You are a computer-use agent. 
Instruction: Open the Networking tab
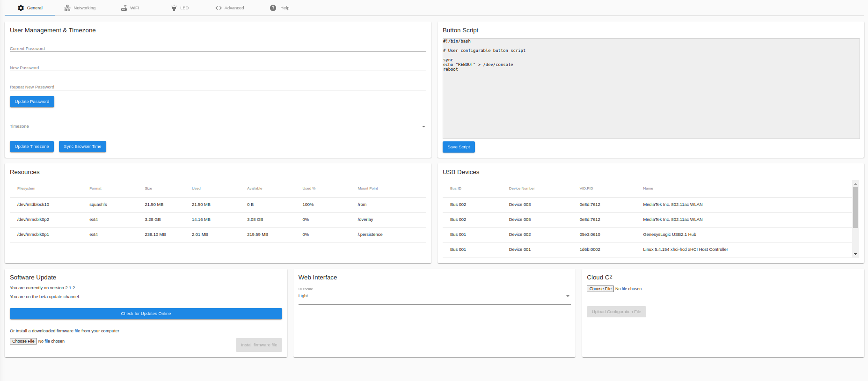tap(80, 8)
